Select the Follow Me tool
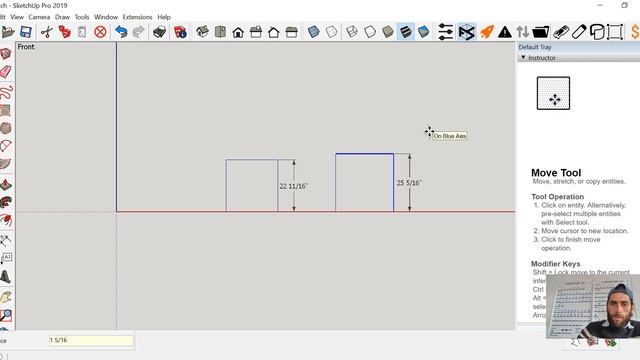 [x=6, y=202]
